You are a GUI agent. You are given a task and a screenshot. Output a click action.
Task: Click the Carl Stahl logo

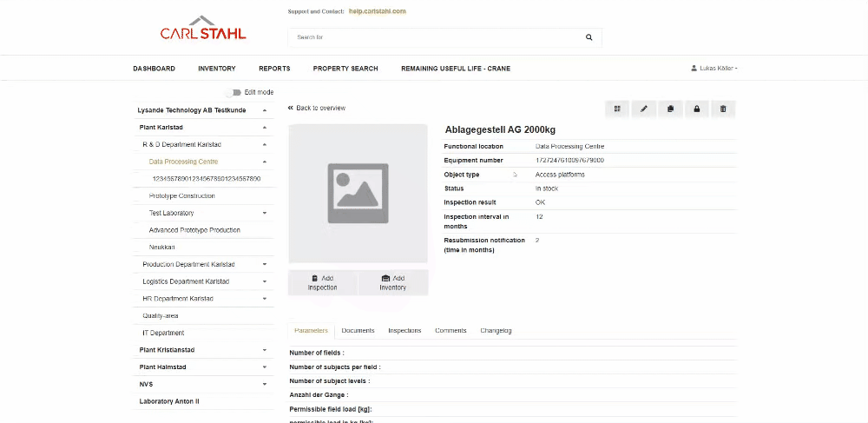click(203, 30)
